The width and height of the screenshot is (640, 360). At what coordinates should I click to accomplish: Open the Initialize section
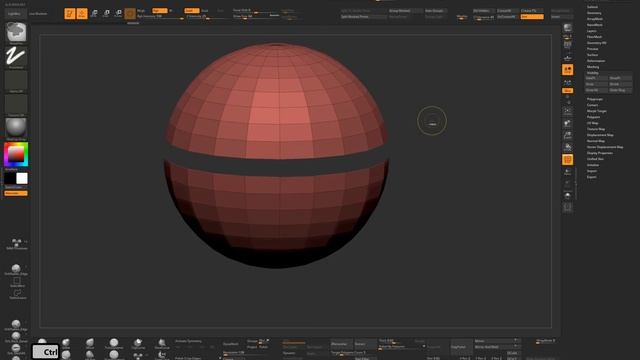(x=593, y=165)
